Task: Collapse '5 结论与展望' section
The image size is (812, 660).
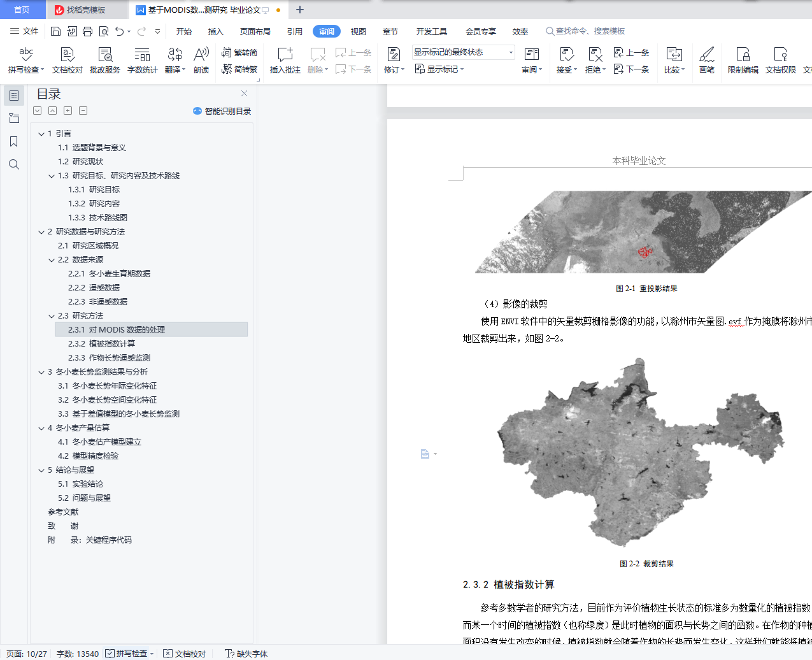Action: [41, 470]
